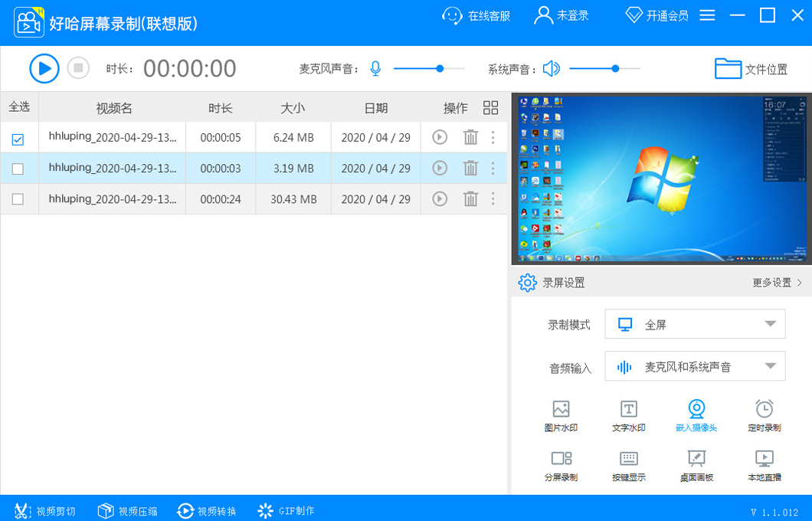Viewport: 812px width, 521px height.
Task: Open the 文字水印 text watermark tool
Action: click(628, 415)
